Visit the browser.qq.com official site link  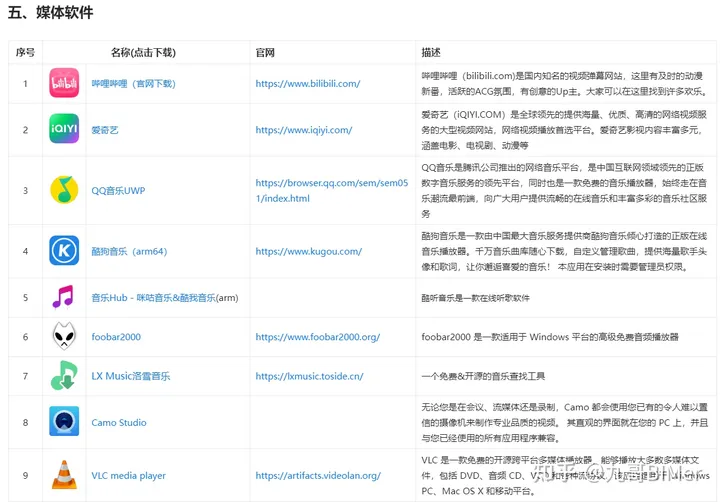pos(332,191)
